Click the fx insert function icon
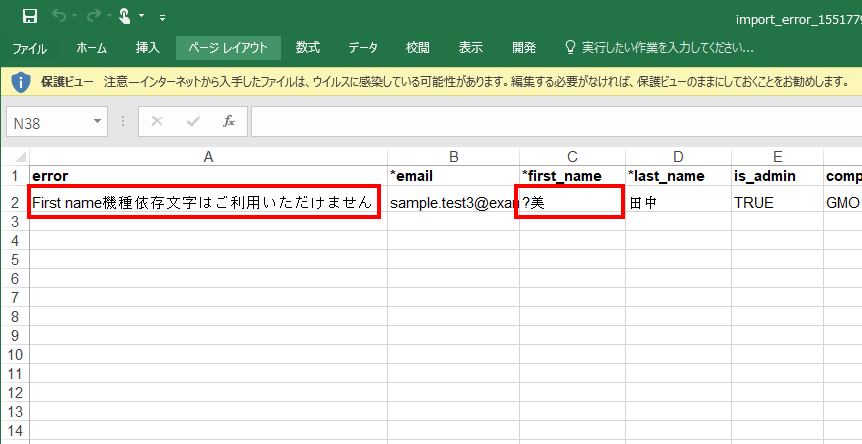The width and height of the screenshot is (862, 444). (228, 121)
